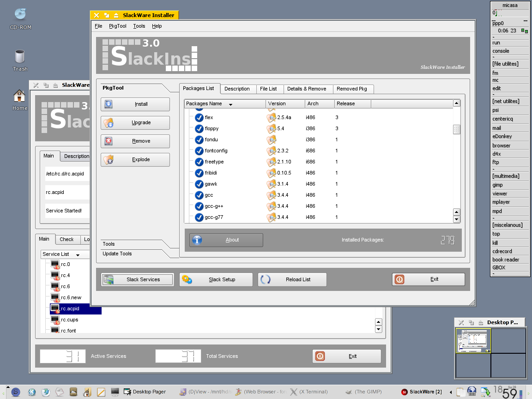Open the monitor terminal launcher in taskbar

pos(115,392)
